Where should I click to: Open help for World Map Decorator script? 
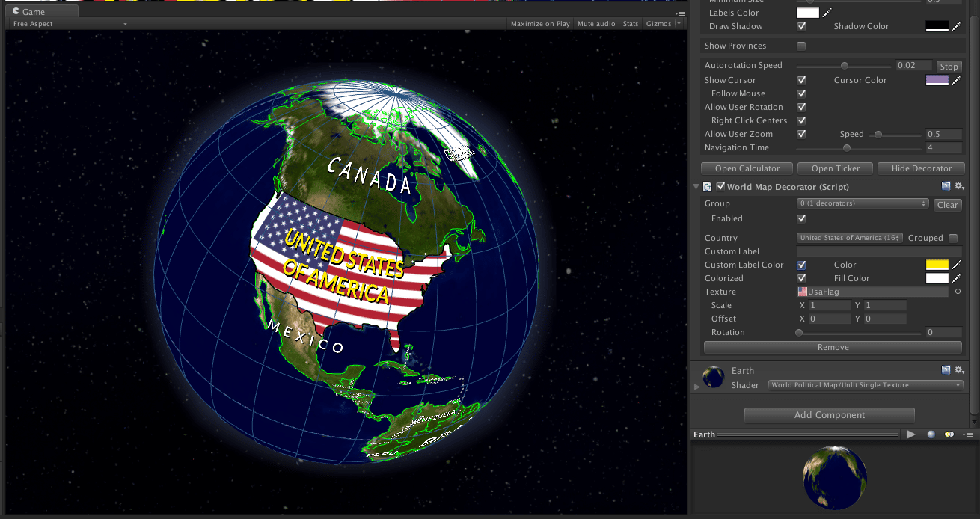click(946, 186)
